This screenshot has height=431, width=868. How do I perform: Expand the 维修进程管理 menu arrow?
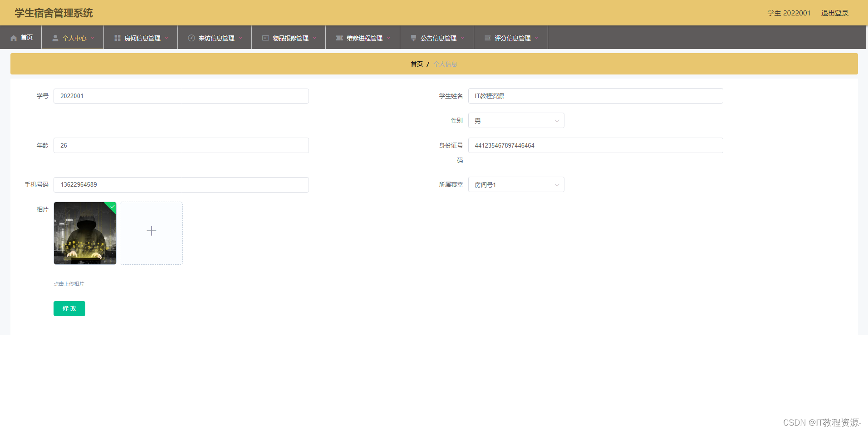point(388,38)
